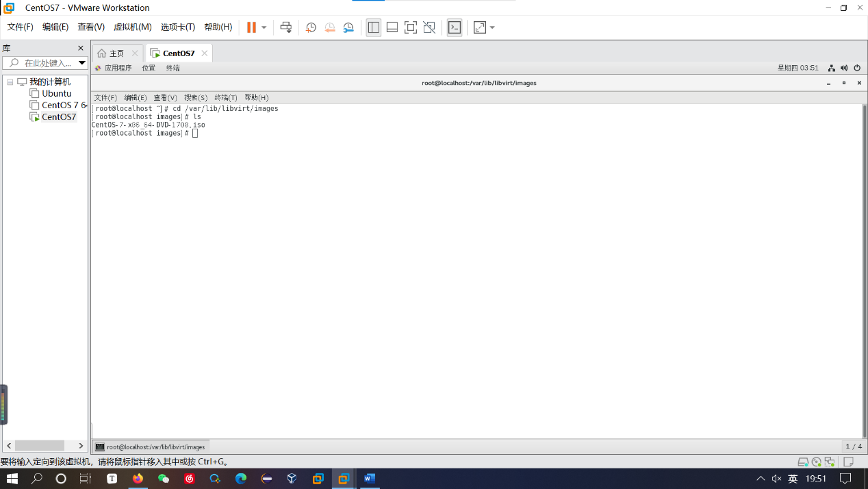Open the dropdown arrow next to the pause button
This screenshot has height=489, width=868.
tap(264, 27)
